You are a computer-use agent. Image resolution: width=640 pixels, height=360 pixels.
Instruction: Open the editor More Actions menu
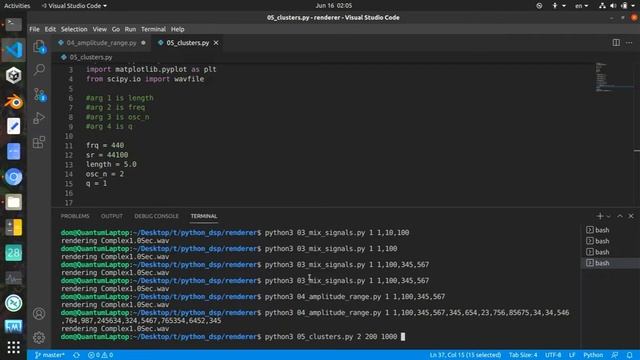(629, 42)
